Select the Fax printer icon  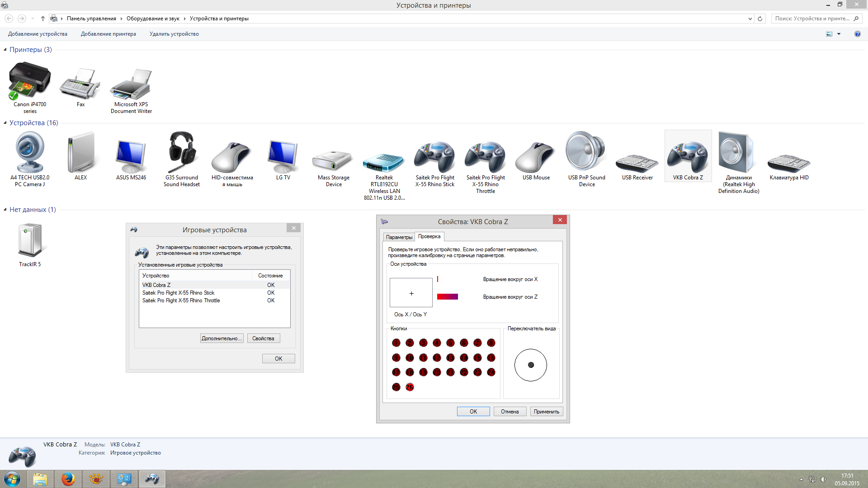click(x=80, y=84)
